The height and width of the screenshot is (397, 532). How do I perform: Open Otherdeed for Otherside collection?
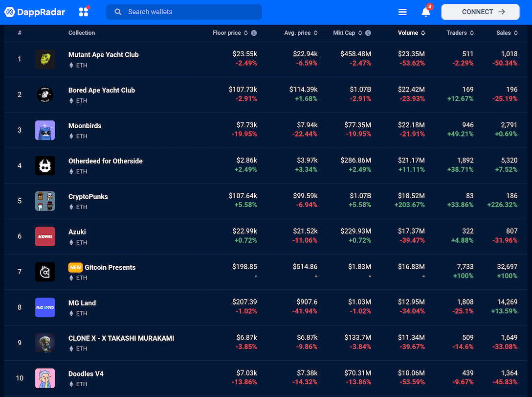click(106, 161)
